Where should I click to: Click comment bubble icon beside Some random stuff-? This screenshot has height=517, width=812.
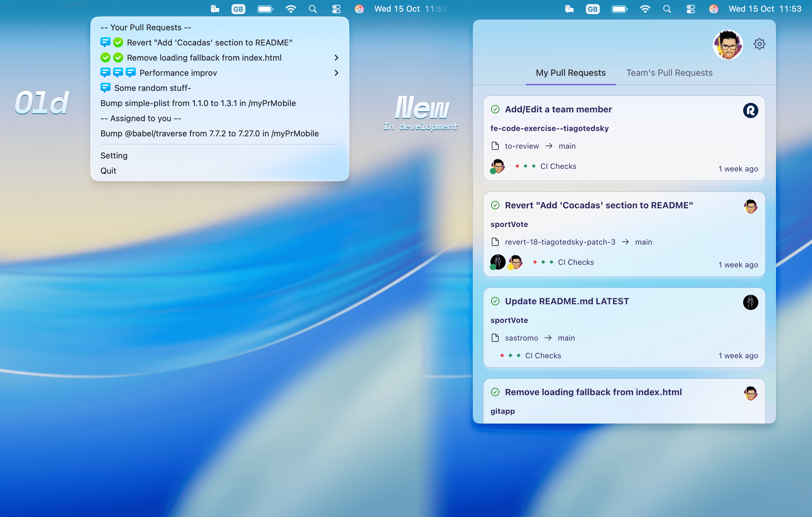105,88
